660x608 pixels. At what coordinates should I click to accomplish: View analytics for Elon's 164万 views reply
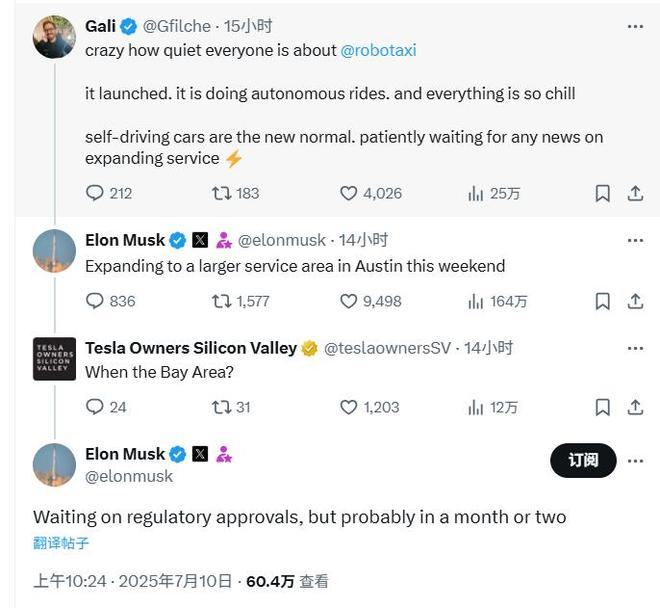[x=476, y=300]
